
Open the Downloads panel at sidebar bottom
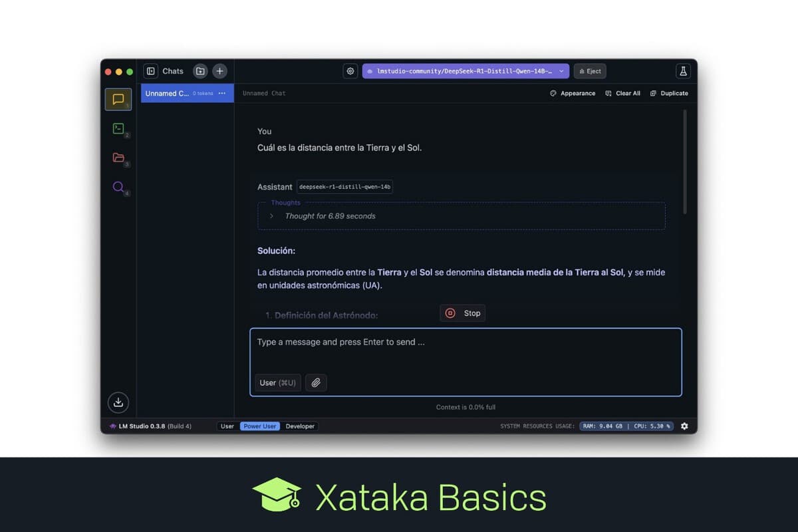click(118, 402)
